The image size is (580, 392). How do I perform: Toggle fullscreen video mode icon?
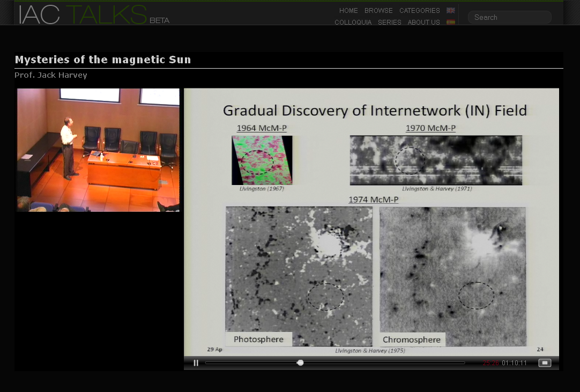[545, 363]
